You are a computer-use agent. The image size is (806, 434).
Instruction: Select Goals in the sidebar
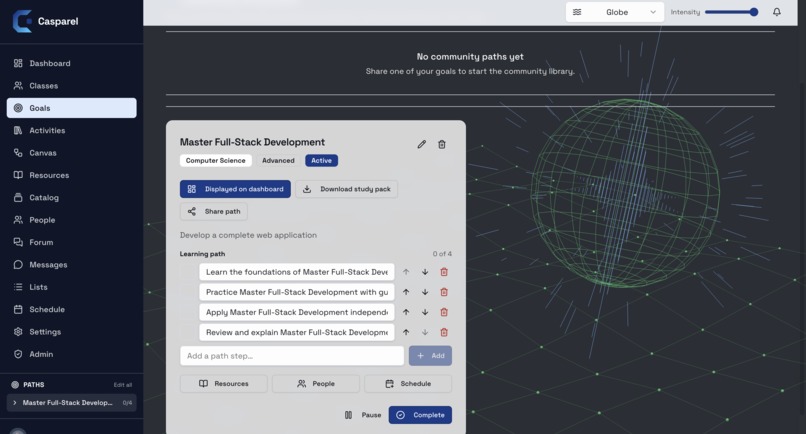click(x=71, y=108)
